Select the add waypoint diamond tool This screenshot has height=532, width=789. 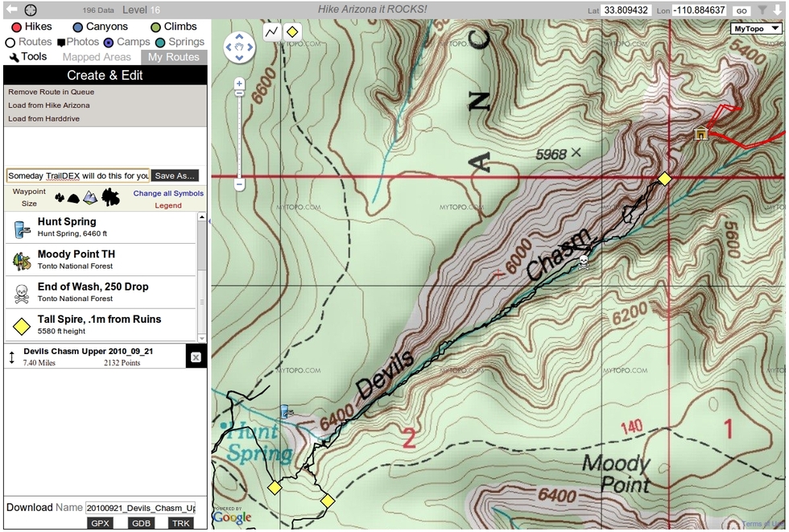292,32
